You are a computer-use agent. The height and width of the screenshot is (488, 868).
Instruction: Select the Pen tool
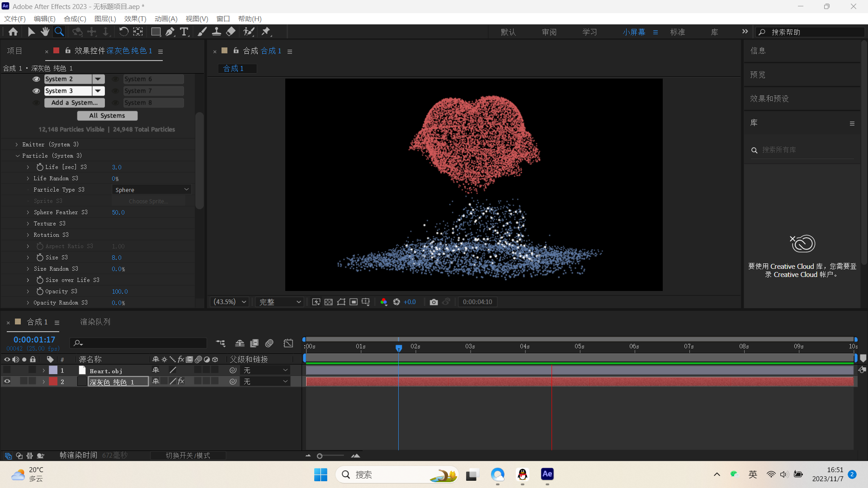[x=170, y=32]
